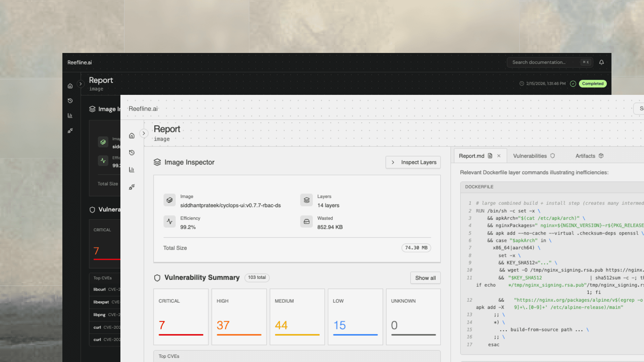Screen dimensions: 644x362
Task: Click home icon in dark sidebar
Action: click(70, 86)
